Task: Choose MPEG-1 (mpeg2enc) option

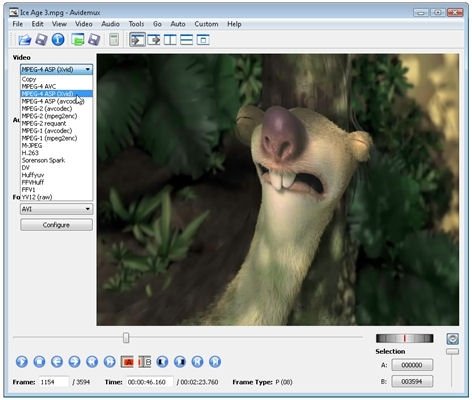Action: pyautogui.click(x=57, y=138)
